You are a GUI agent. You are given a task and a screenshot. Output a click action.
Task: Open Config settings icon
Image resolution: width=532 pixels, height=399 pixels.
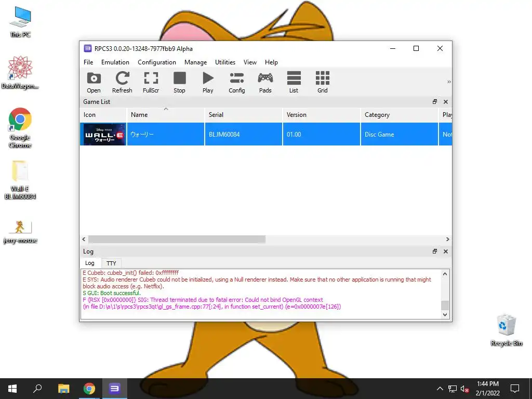tap(237, 82)
